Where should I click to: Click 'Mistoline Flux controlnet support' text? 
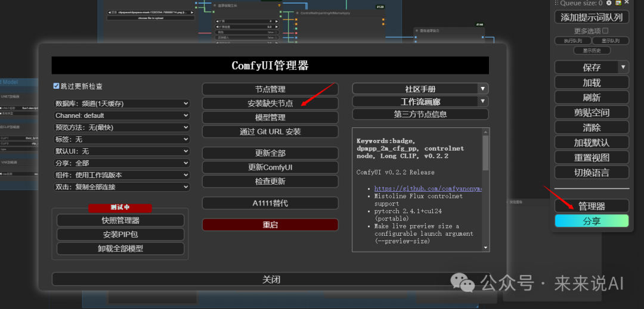419,199
